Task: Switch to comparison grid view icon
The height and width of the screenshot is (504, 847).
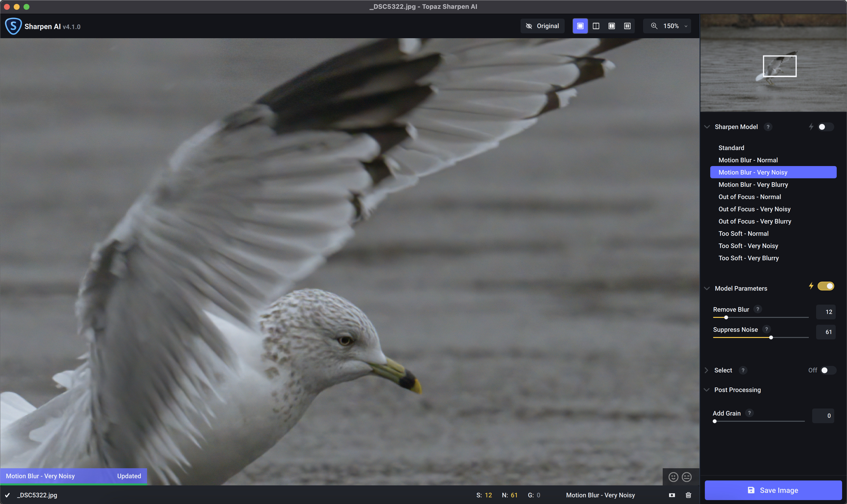Action: 627,26
